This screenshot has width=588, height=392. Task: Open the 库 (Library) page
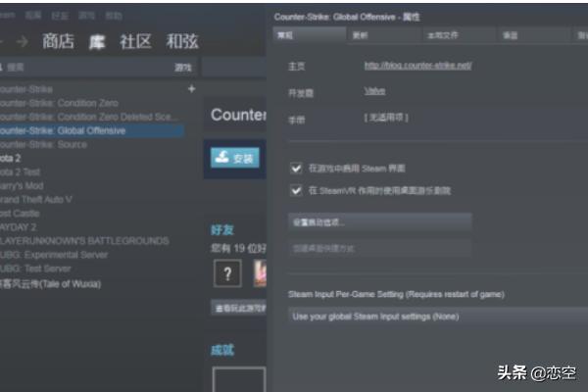pos(97,41)
